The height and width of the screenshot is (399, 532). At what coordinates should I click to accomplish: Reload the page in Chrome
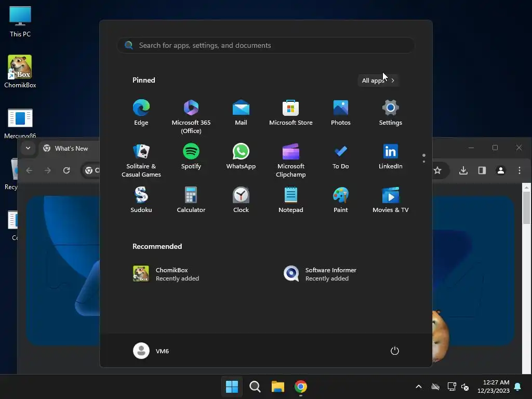click(x=66, y=170)
